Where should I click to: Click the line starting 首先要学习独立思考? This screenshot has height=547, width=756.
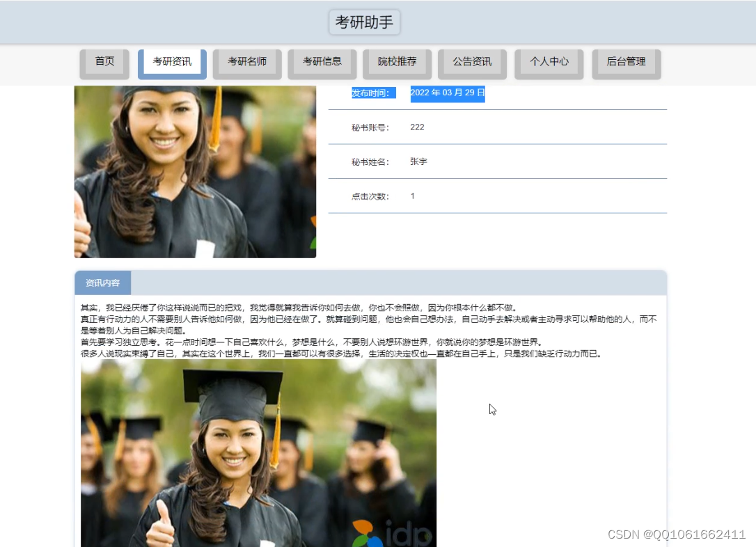(x=313, y=342)
